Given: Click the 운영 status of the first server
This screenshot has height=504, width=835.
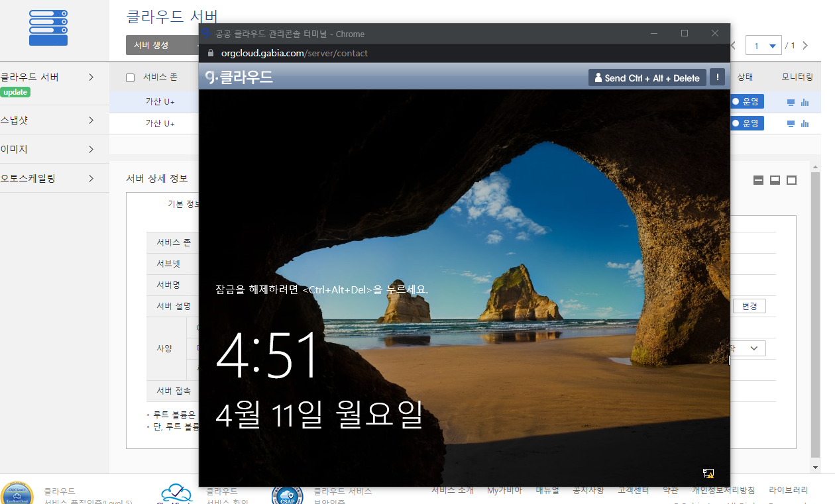Looking at the screenshot, I should coord(747,102).
